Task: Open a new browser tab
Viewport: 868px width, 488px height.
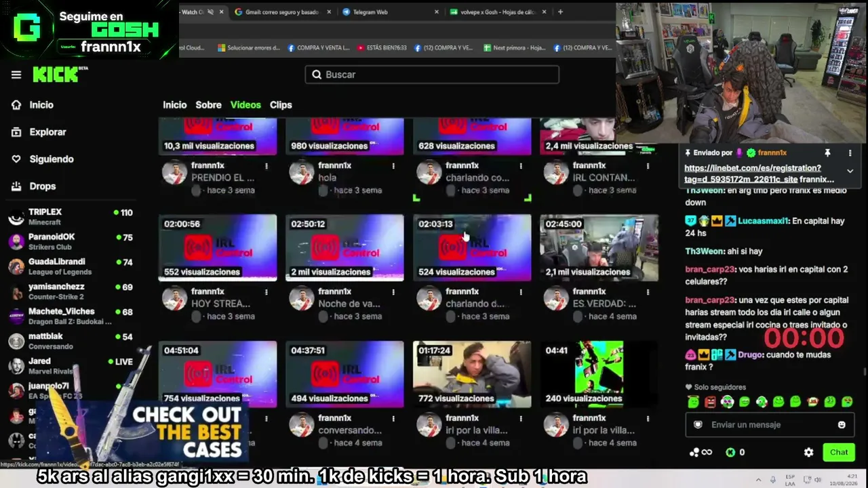Action: (x=560, y=12)
